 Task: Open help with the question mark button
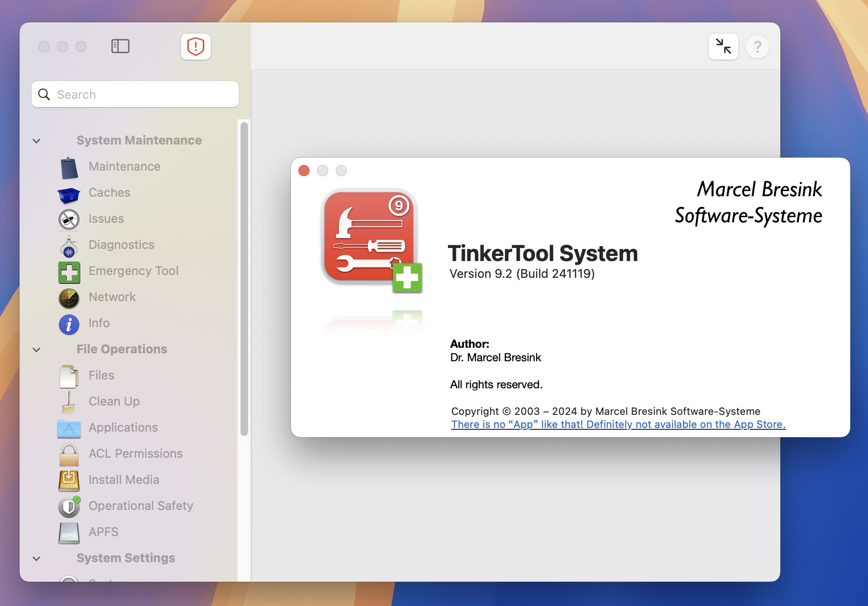click(x=758, y=47)
